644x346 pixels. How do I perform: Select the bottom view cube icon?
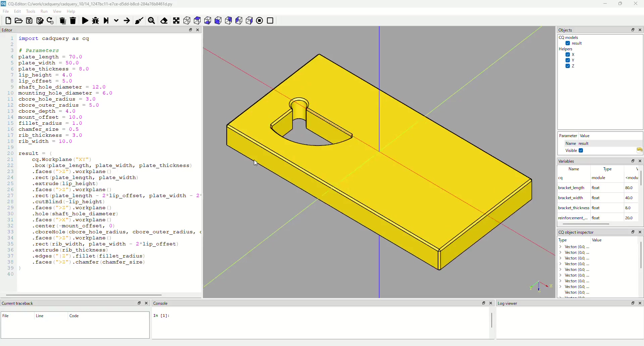208,21
